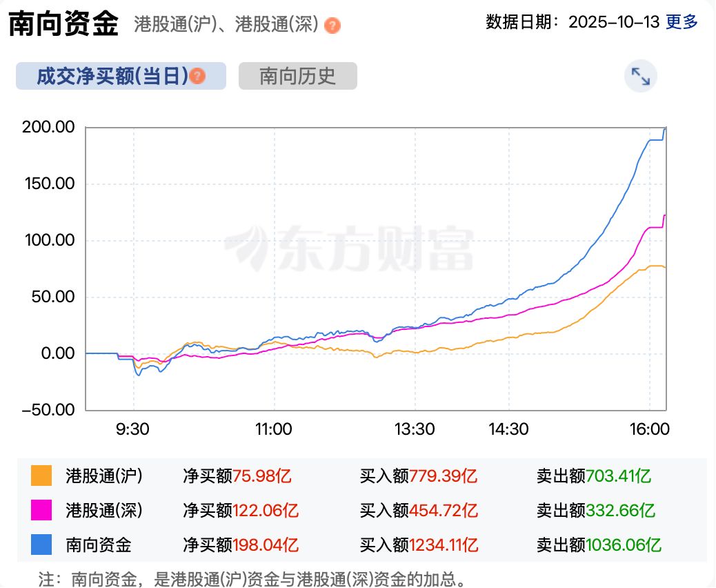Click the 13:30 time axis label
The width and height of the screenshot is (716, 588).
(x=415, y=429)
